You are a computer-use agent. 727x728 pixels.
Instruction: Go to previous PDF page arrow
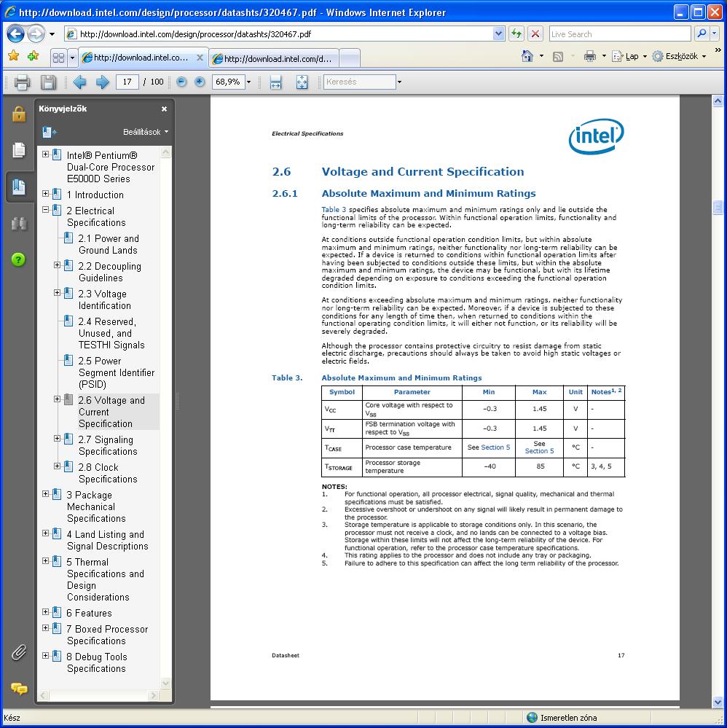click(x=80, y=82)
